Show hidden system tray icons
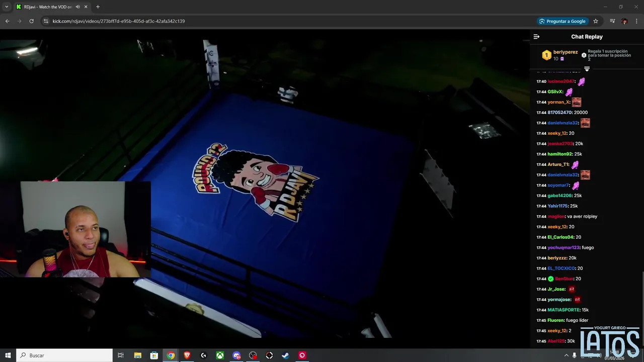Screen dimensions: 644x362 pos(566,355)
